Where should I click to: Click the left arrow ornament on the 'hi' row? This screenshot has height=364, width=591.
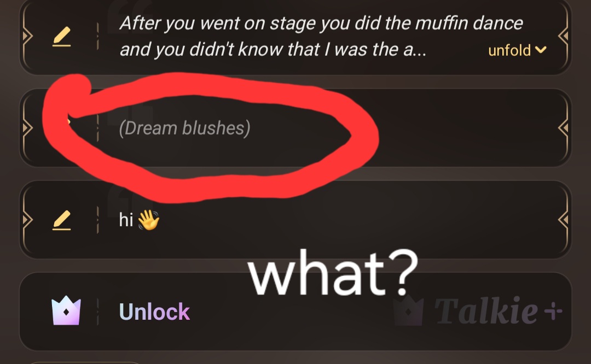(x=27, y=220)
